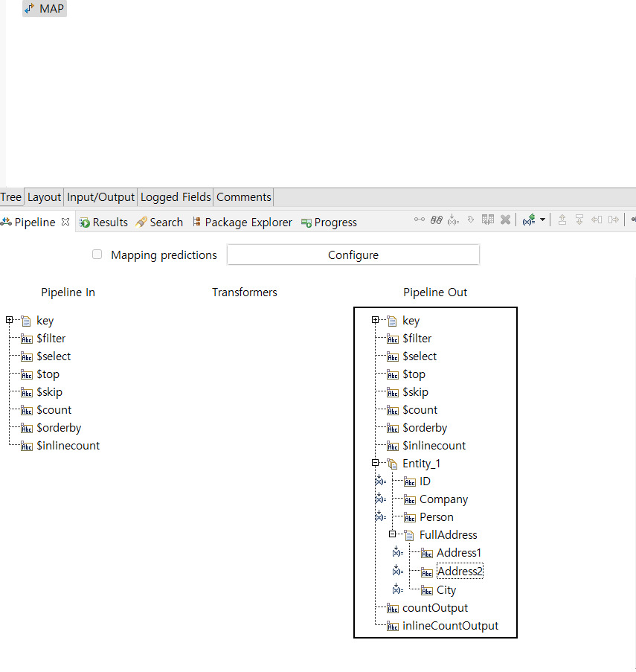Expand the key node in Pipeline In
The image size is (636, 672).
coord(9,320)
